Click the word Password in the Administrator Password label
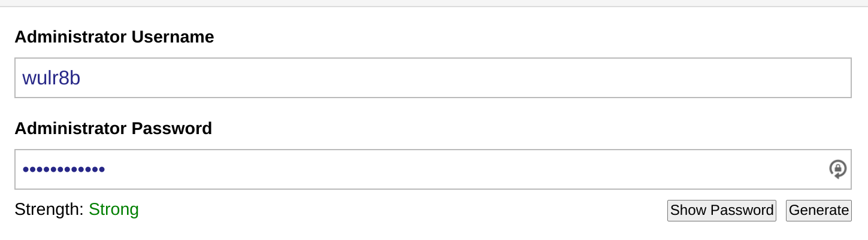 click(171, 128)
